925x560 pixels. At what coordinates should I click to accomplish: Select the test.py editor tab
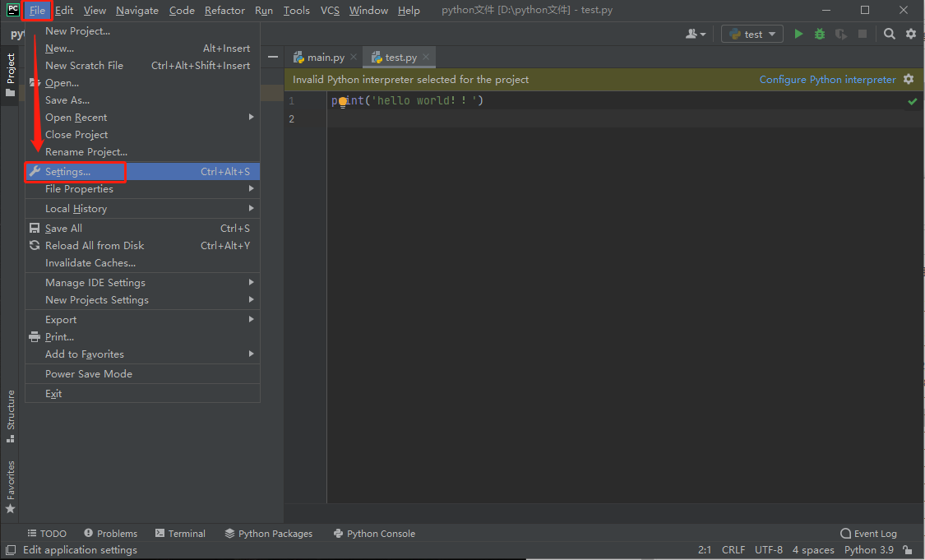coord(394,58)
